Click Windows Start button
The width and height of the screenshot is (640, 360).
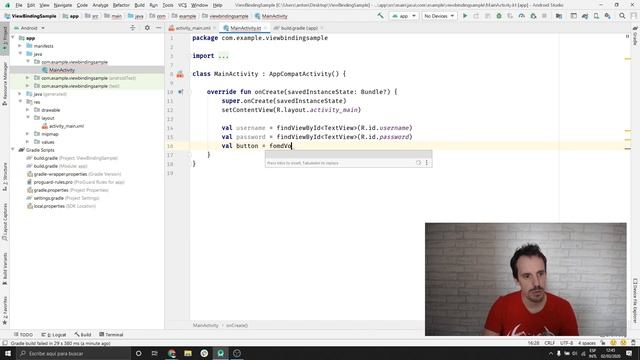coord(8,353)
